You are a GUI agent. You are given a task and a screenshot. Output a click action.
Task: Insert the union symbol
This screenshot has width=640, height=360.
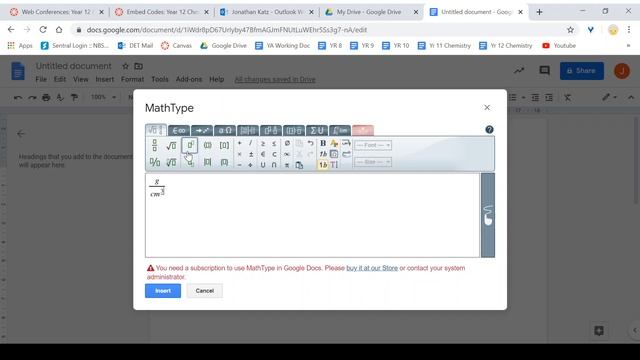click(x=263, y=165)
